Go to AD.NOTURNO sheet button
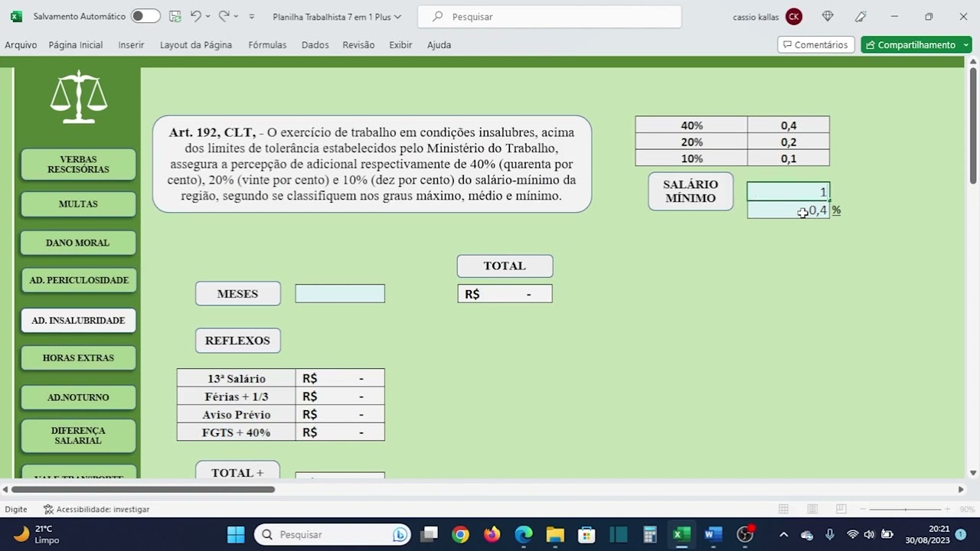Viewport: 980px width, 551px height. (78, 397)
